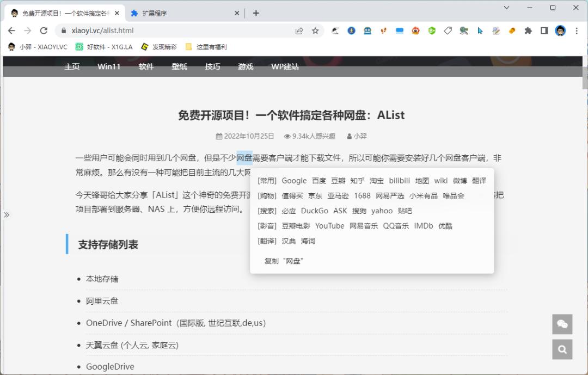Image resolution: width=588 pixels, height=375 pixels.
Task: Expand the collapsed sidebar double-arrow on the left
Action: [7, 214]
